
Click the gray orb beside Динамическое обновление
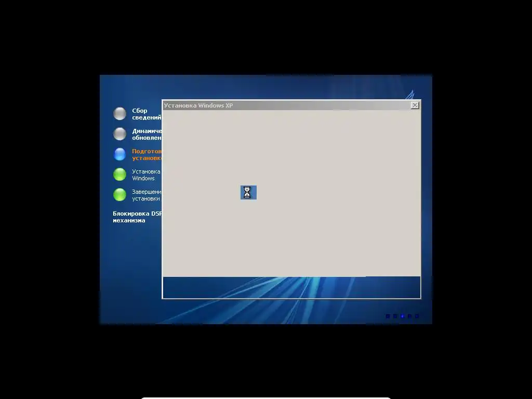tap(120, 134)
